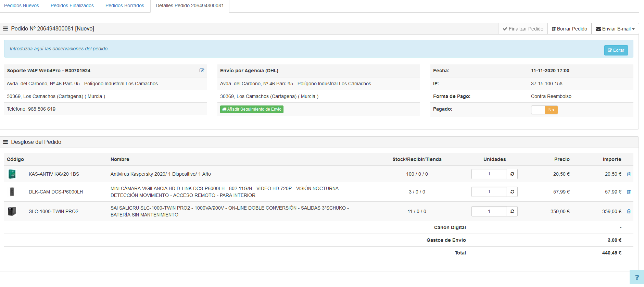Open the Enviar E-mail dropdown
The image size is (644, 287).
click(x=615, y=29)
